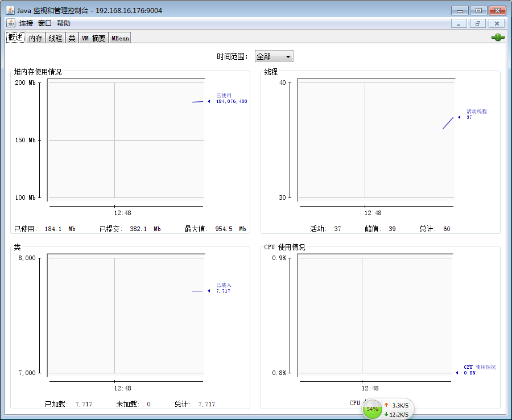Viewport: 512px width, 420px height.
Task: Close the main JConsole window
Action: (x=497, y=11)
